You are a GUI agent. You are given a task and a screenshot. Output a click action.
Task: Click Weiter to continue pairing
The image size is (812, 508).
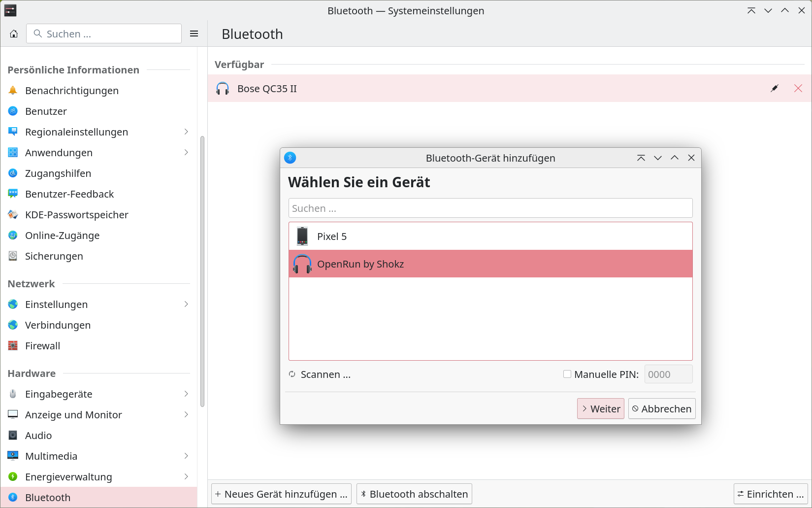(x=601, y=408)
